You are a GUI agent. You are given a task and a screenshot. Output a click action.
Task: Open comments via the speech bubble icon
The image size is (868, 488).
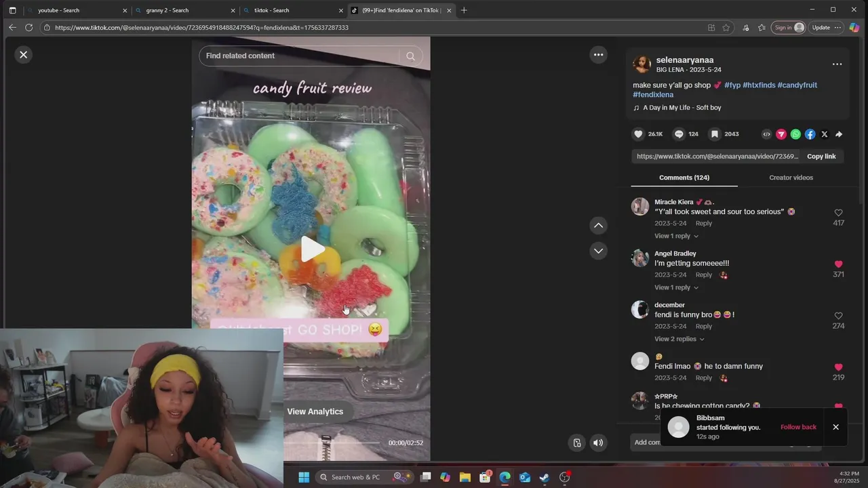click(679, 134)
